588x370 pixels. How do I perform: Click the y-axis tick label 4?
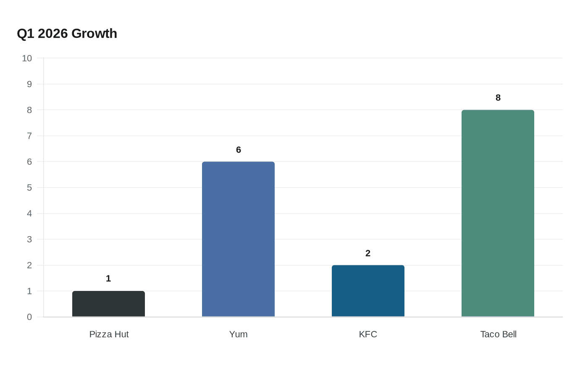tap(29, 214)
